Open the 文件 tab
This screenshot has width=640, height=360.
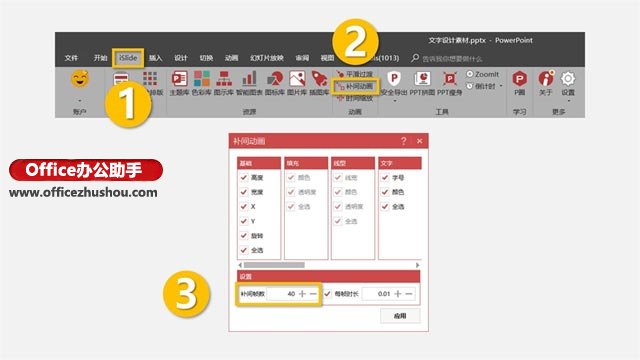71,58
